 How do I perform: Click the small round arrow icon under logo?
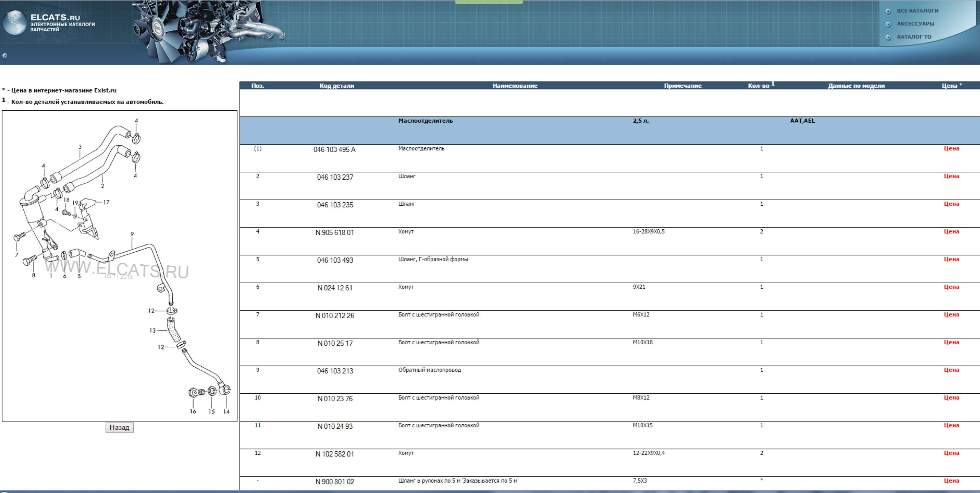[x=5, y=55]
